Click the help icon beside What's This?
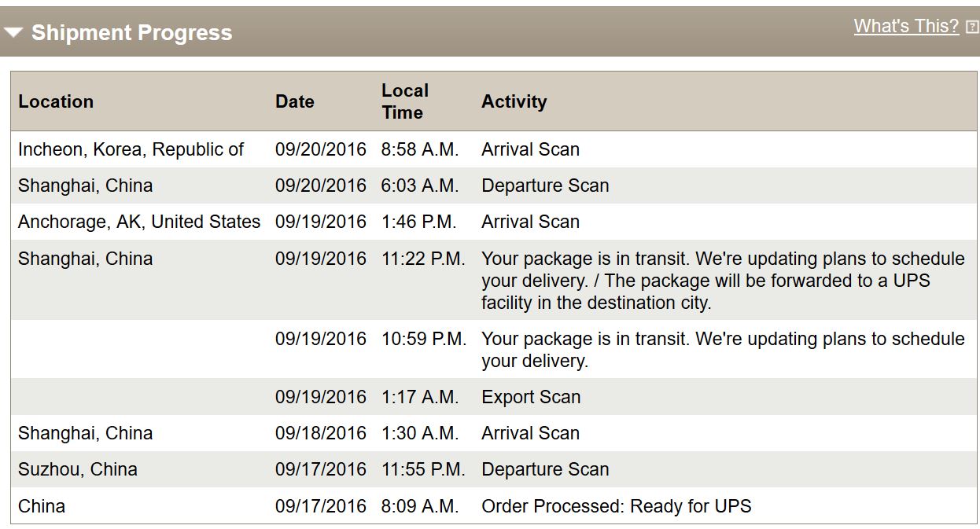The image size is (980, 529). (x=972, y=27)
